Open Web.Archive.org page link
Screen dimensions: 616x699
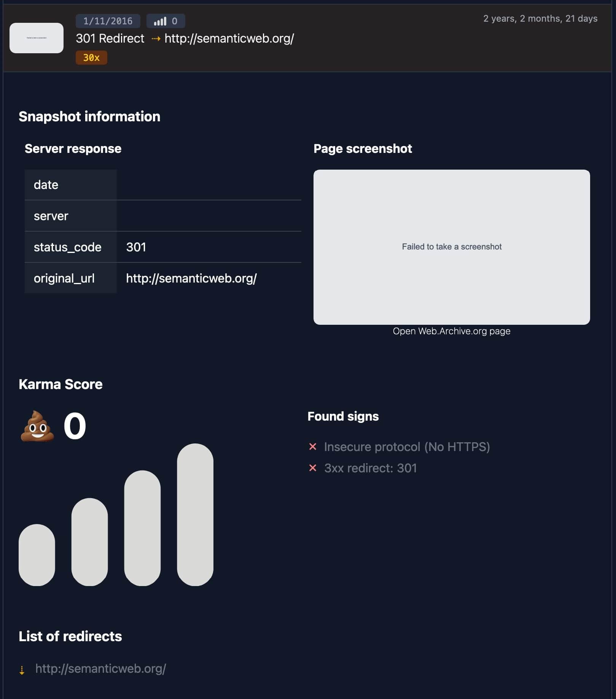452,331
